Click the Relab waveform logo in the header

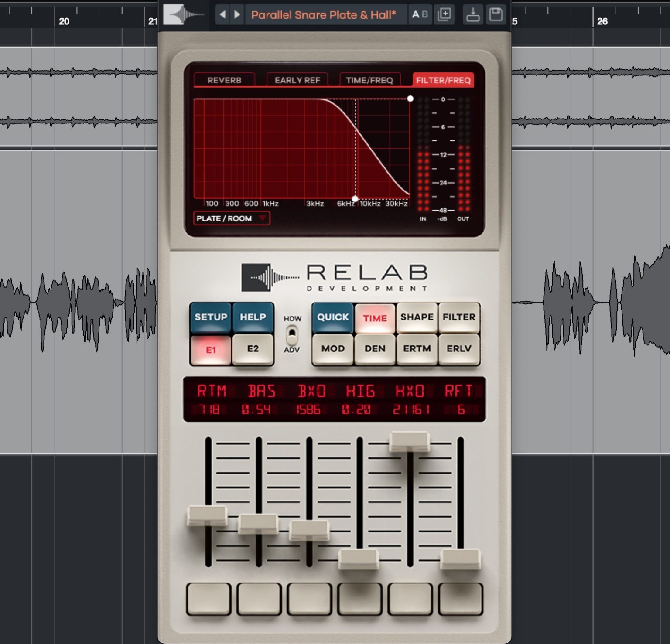183,15
